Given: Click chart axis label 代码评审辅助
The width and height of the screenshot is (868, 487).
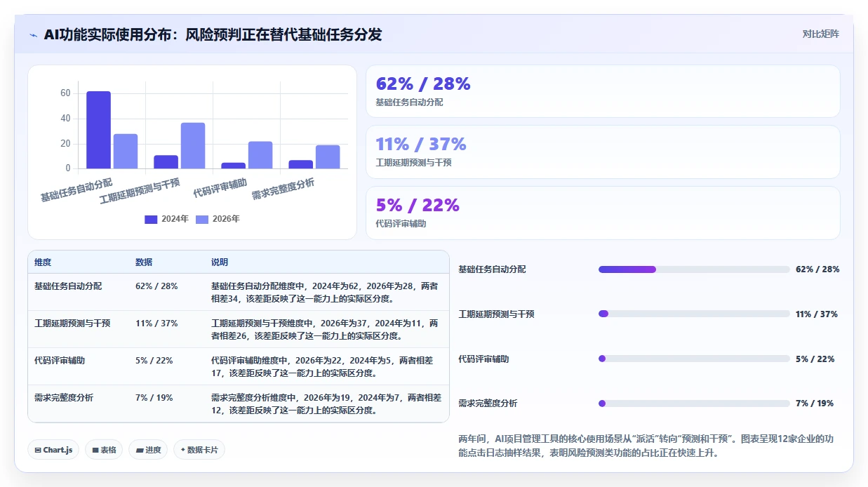Looking at the screenshot, I should point(220,188).
